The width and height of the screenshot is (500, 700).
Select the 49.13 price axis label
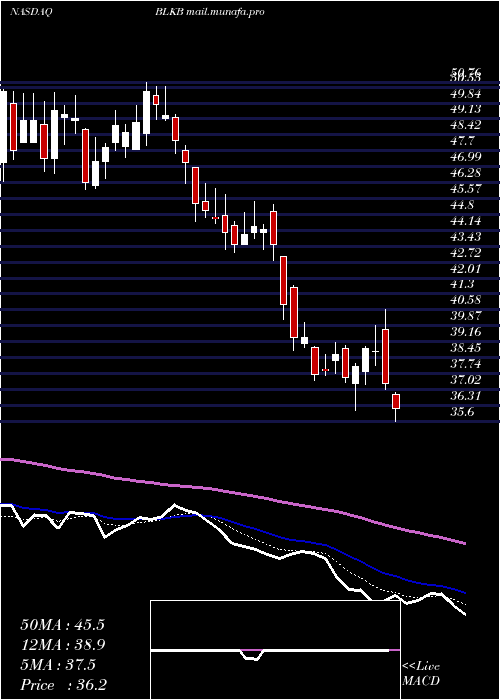[465, 109]
